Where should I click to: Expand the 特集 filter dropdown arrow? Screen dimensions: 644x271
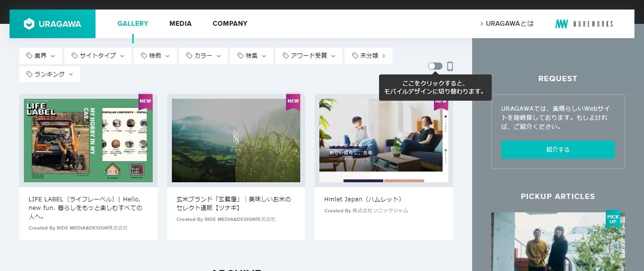click(264, 56)
